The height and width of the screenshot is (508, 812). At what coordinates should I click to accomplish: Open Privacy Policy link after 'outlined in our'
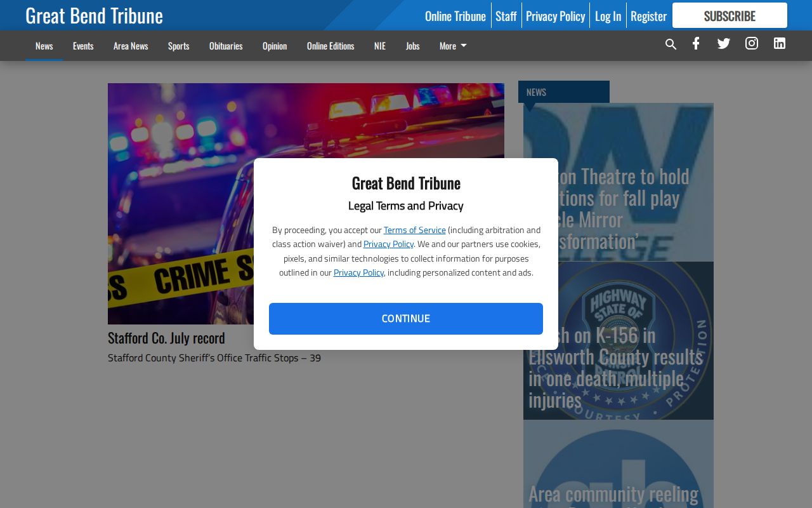[x=358, y=272]
